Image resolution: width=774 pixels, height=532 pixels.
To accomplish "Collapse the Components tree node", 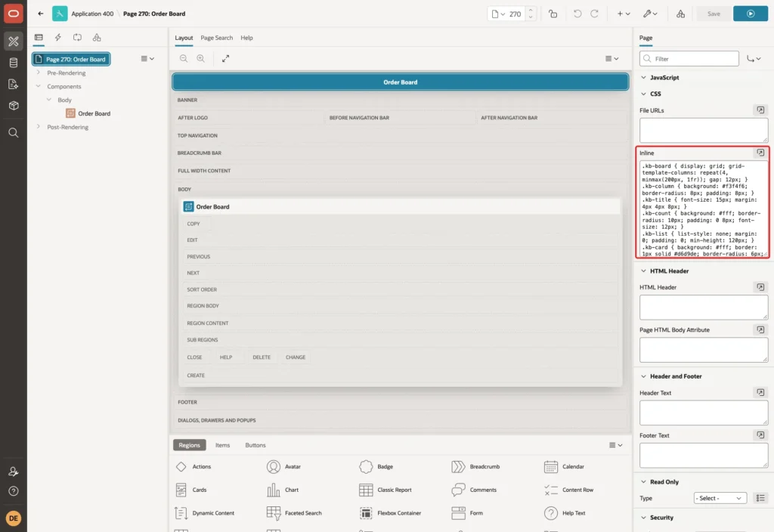I will tap(38, 86).
